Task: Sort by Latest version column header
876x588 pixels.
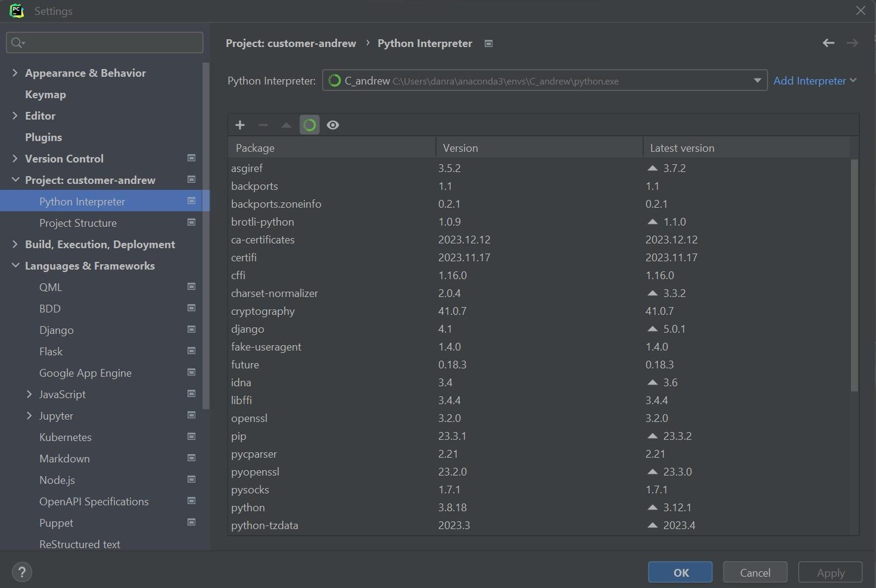Action: tap(746, 148)
